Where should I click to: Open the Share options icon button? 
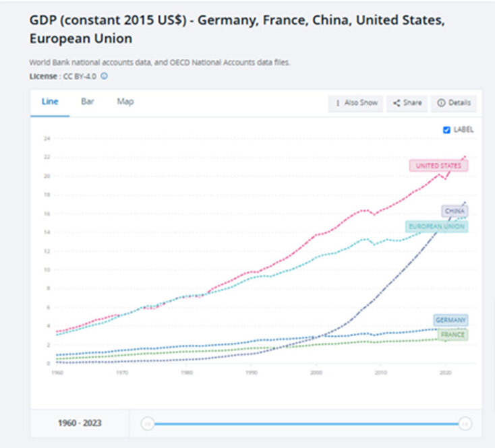407,103
